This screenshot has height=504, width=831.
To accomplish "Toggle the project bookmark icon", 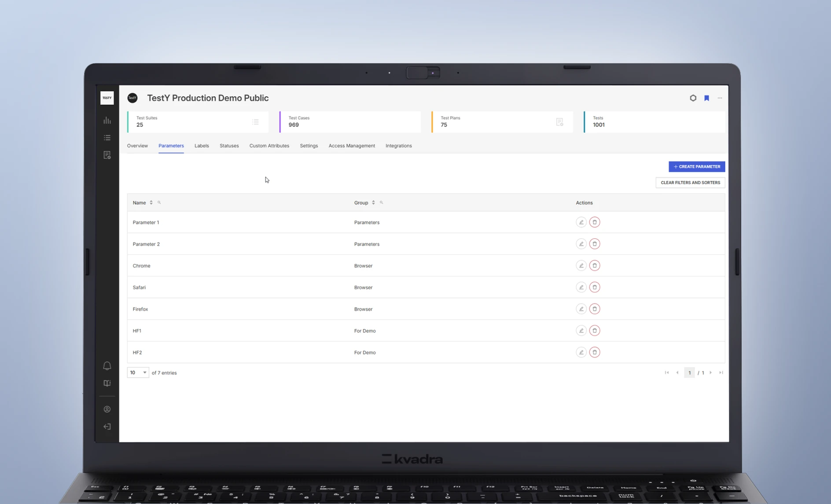I will pos(706,98).
